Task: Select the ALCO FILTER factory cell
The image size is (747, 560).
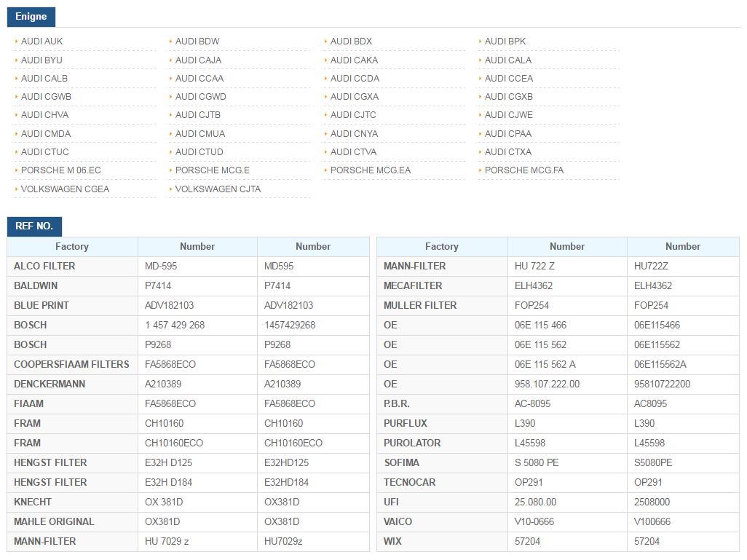Action: (72, 267)
